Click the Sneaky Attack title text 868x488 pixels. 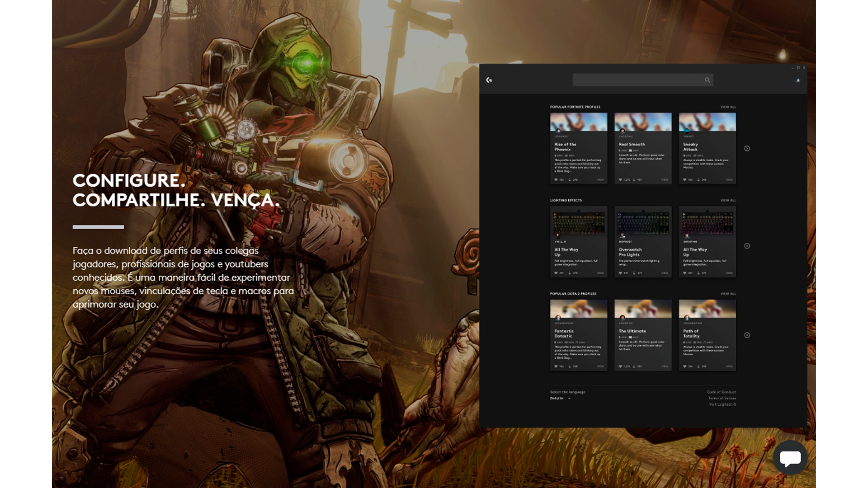[690, 147]
